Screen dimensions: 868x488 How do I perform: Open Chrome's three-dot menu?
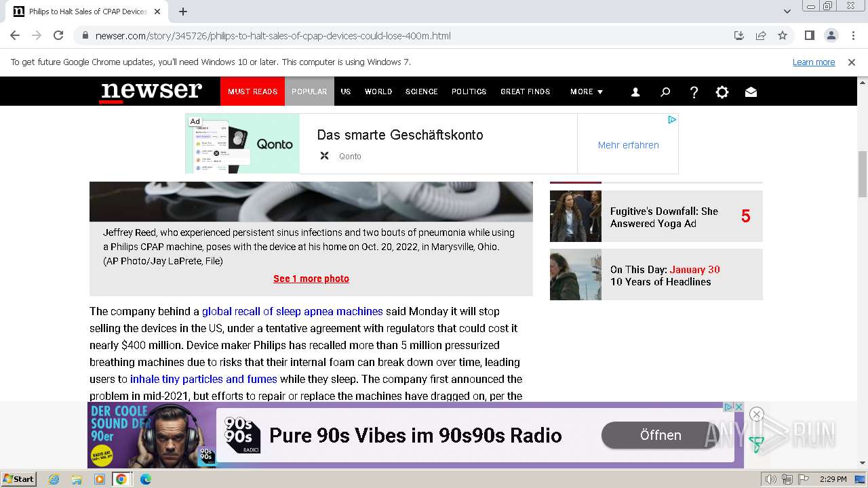852,35
